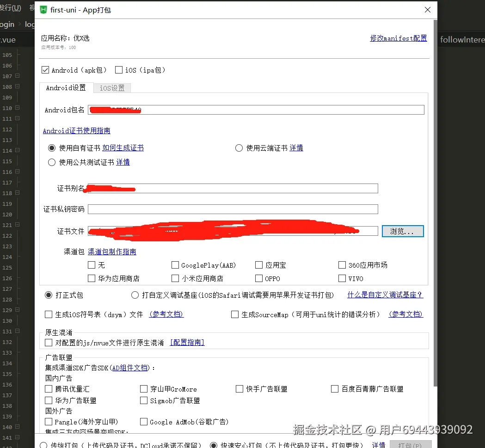This screenshot has width=485, height=448.
Task: Open Android证书使用指南 link
Action: point(77,131)
